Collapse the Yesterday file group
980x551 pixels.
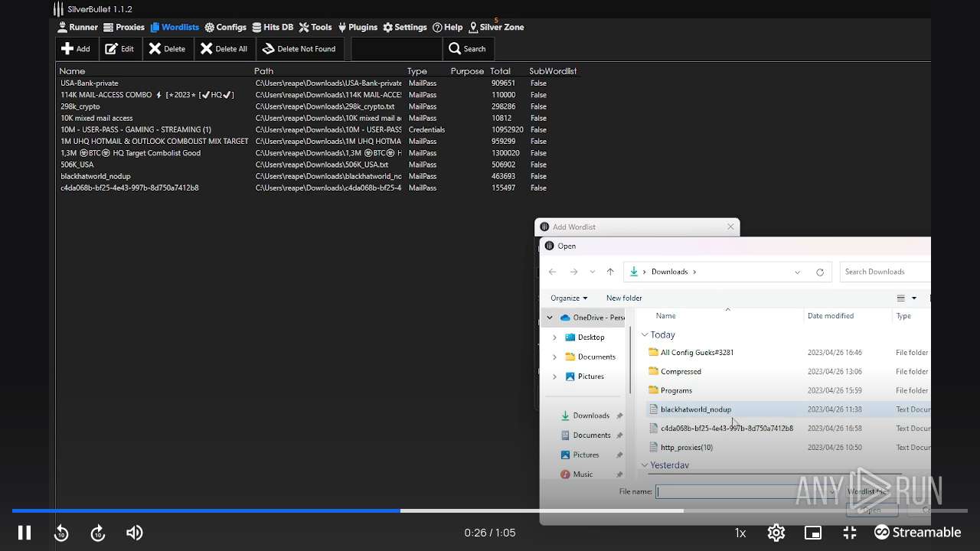pyautogui.click(x=645, y=465)
